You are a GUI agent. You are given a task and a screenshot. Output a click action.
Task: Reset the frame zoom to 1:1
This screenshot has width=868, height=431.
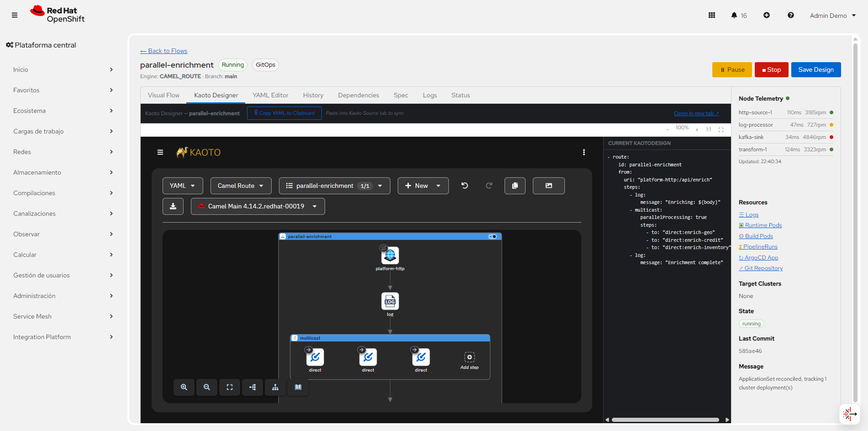(x=709, y=130)
